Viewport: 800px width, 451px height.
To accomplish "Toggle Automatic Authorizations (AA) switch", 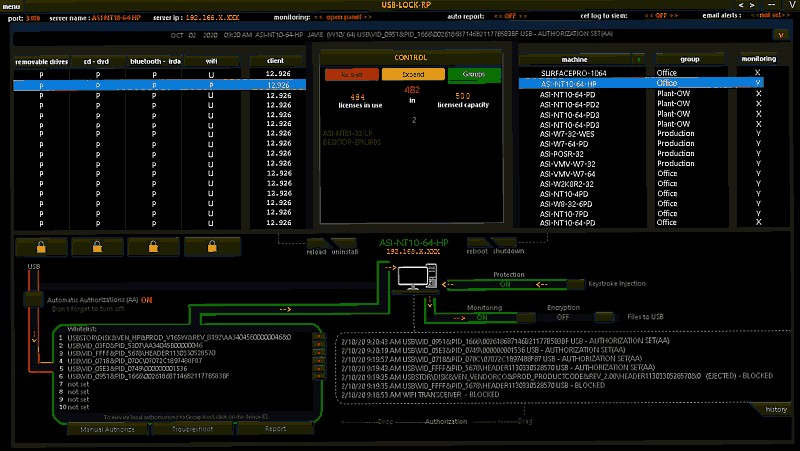I will (x=32, y=299).
